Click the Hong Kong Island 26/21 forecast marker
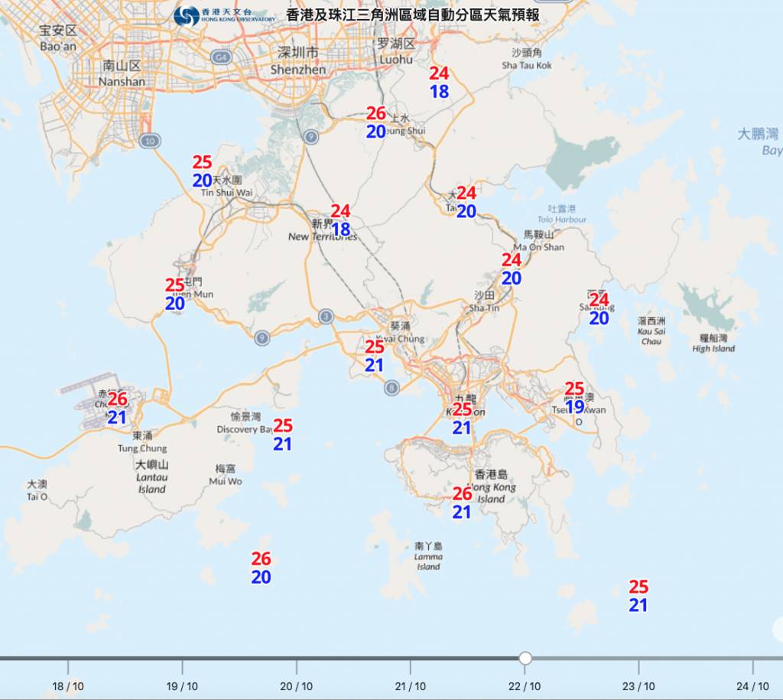The height and width of the screenshot is (700, 783). click(x=462, y=503)
